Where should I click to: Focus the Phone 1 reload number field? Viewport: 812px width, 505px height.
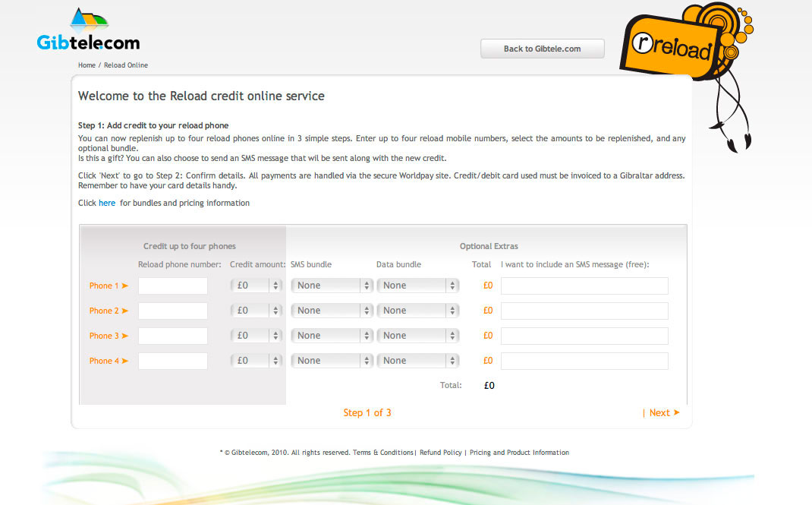tap(173, 286)
